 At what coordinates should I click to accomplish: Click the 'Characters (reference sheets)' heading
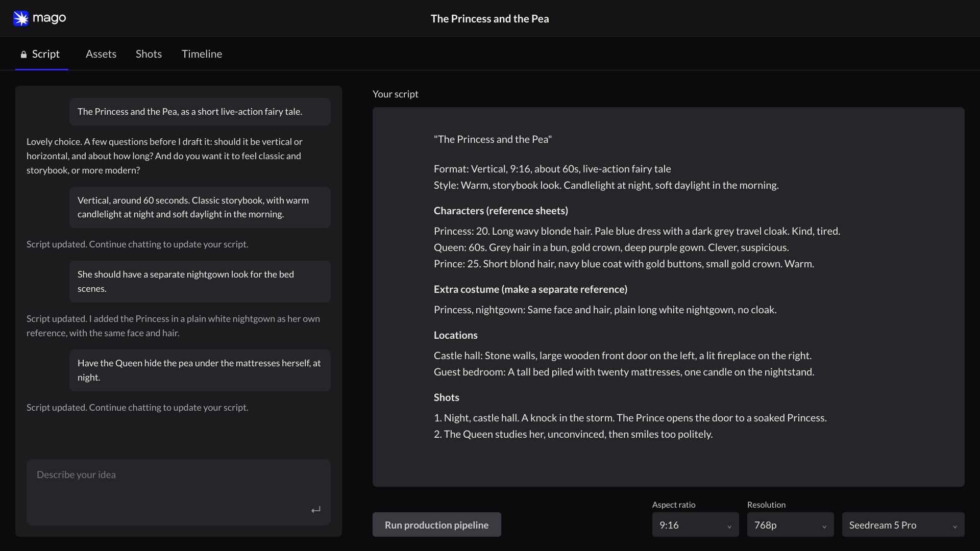coord(501,211)
